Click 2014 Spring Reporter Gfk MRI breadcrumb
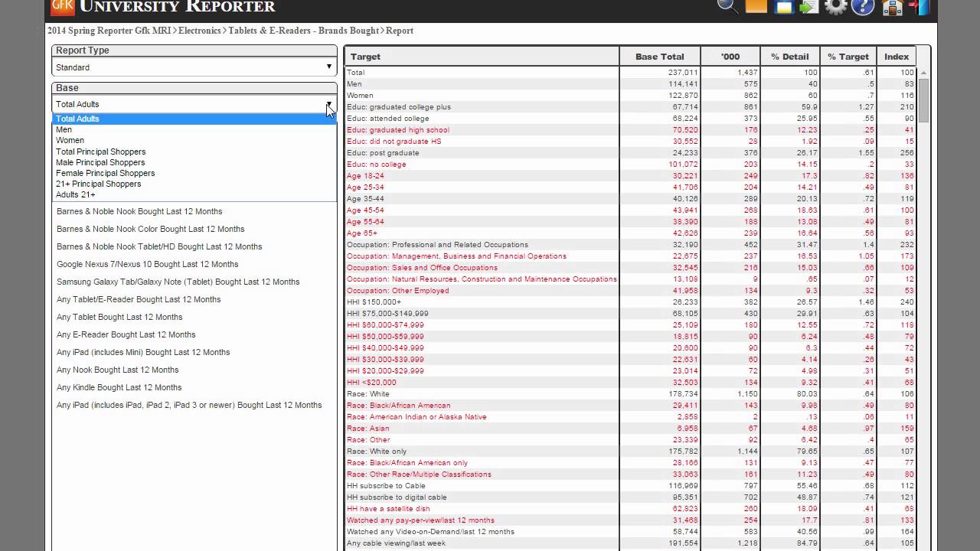The height and width of the screenshot is (551, 980). [109, 31]
